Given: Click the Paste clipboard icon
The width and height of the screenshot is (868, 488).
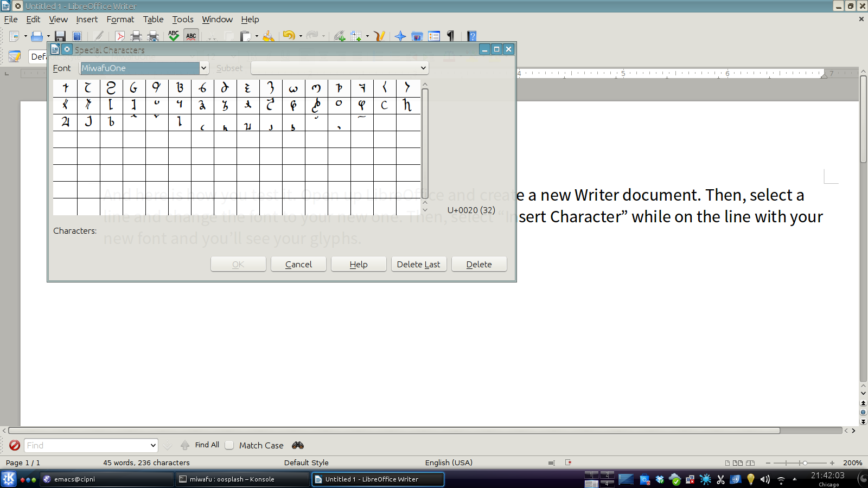Looking at the screenshot, I should (x=246, y=36).
